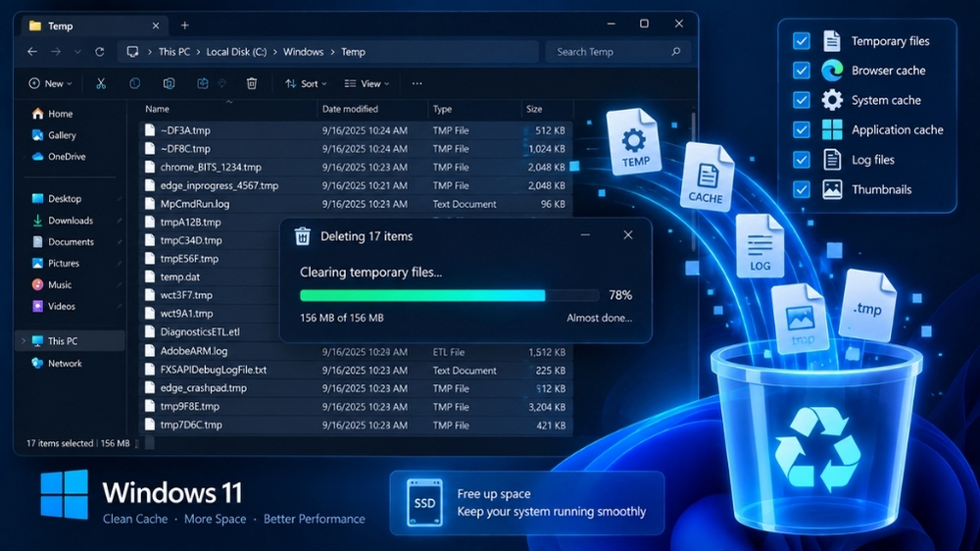Sort by the Type column header
This screenshot has width=980, height=551.
(443, 109)
